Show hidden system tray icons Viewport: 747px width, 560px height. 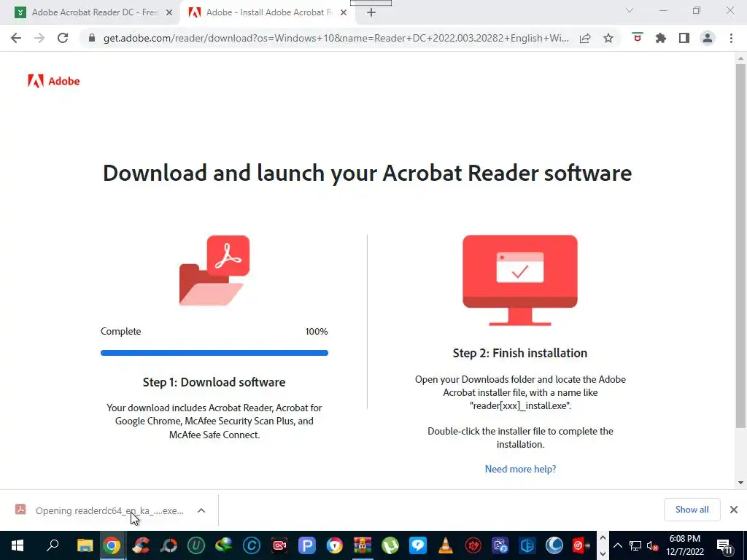[x=617, y=545]
